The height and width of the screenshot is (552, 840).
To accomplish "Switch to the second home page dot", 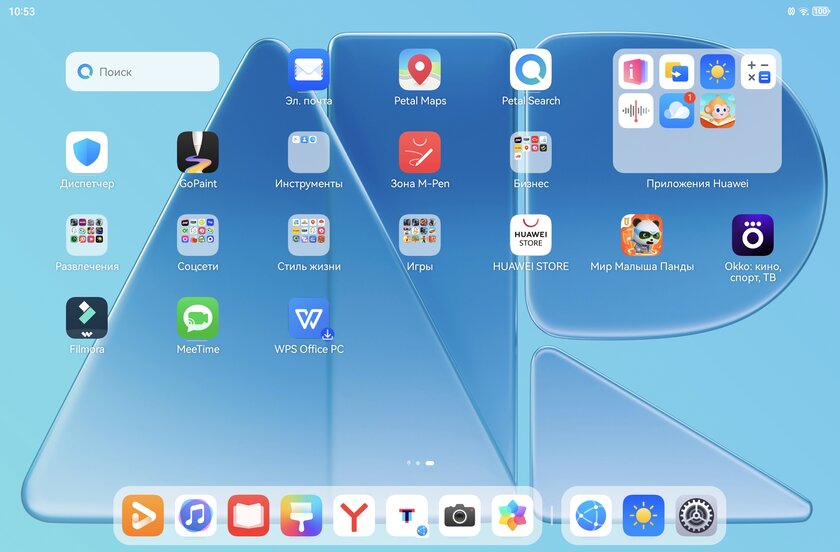I will (418, 463).
